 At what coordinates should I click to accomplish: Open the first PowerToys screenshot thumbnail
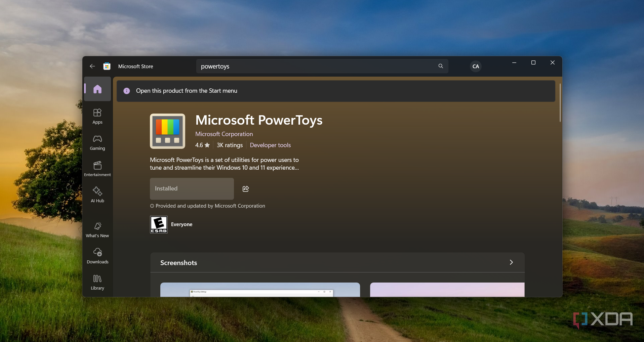click(260, 290)
